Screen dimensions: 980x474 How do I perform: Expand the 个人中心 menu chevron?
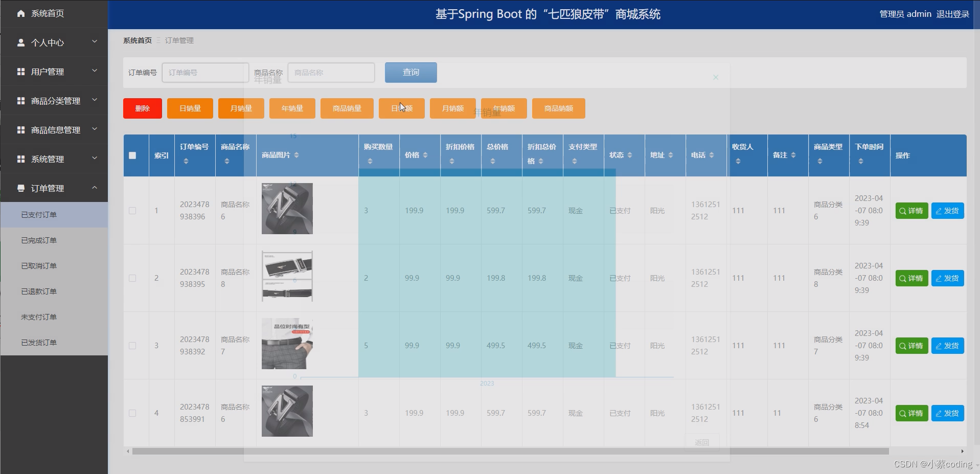(x=95, y=41)
